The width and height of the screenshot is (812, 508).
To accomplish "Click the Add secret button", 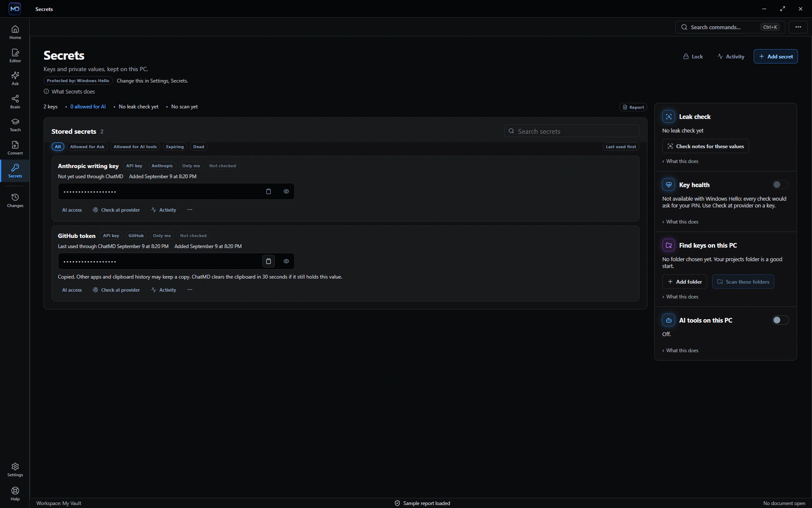I will coord(776,56).
